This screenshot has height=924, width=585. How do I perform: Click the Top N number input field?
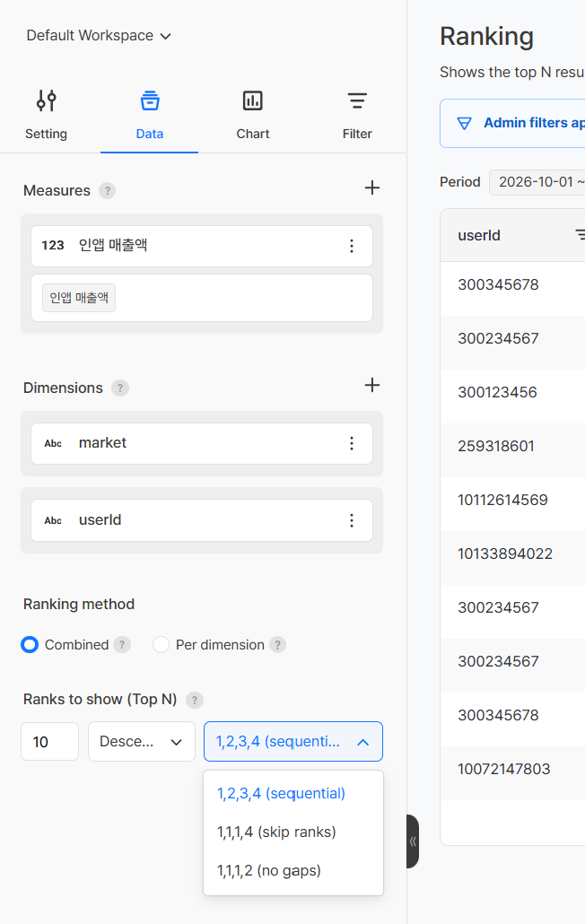click(49, 741)
